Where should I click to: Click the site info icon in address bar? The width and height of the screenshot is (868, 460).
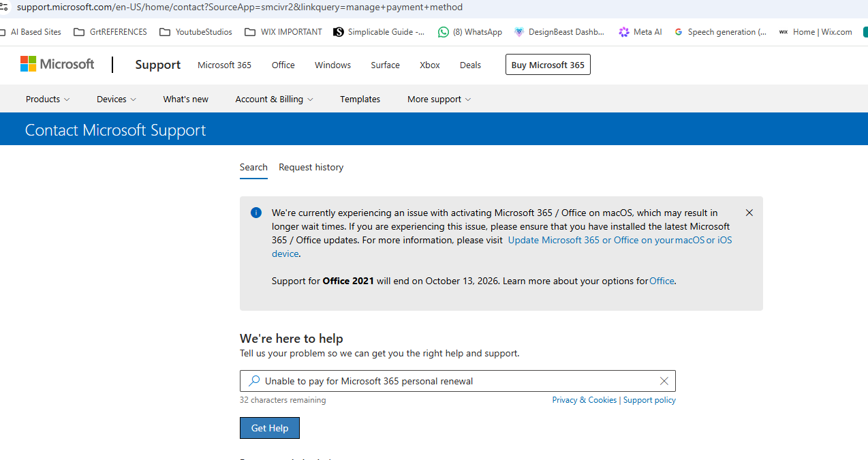[x=4, y=7]
